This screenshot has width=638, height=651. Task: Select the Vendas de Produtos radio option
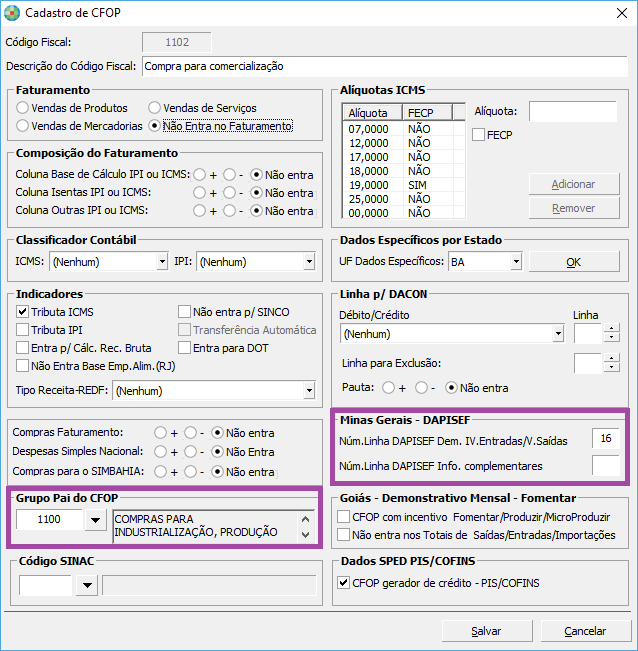tap(23, 108)
